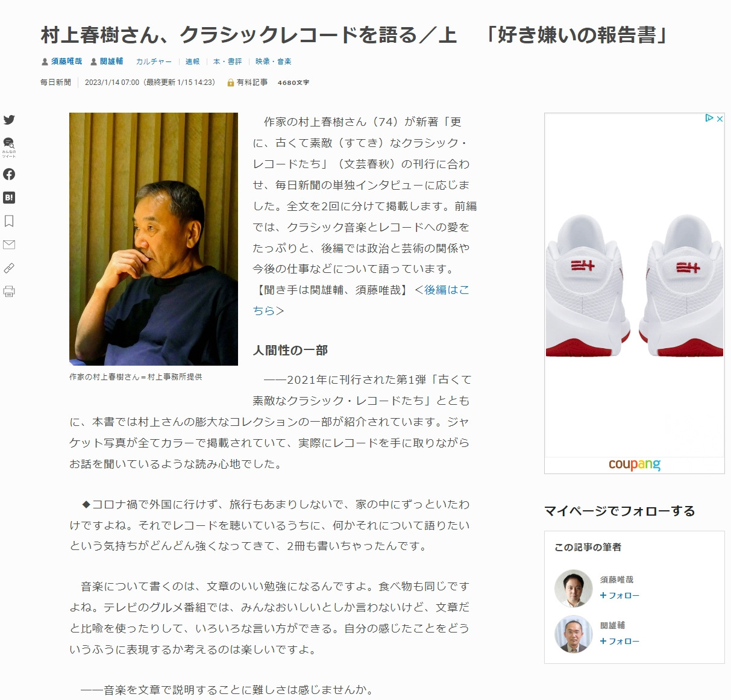Follow the 後編はこちら link

(361, 300)
